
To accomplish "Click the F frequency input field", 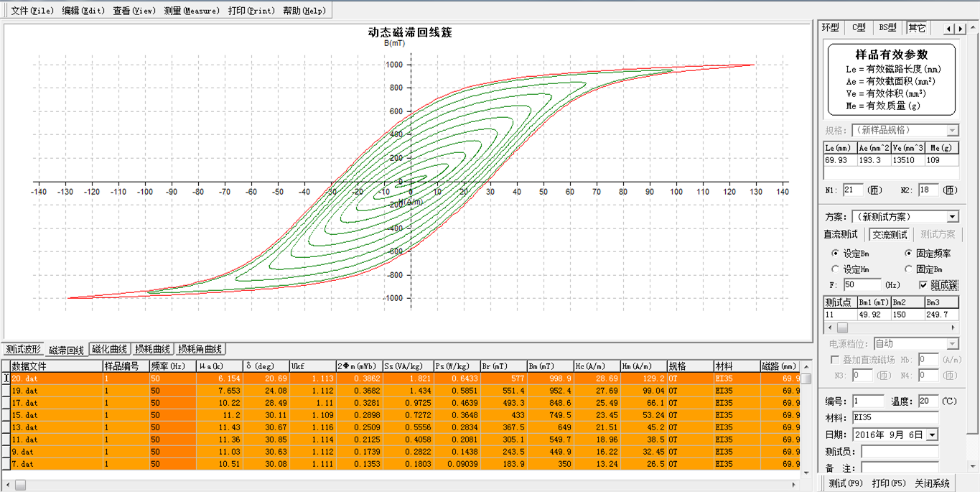I will (x=862, y=284).
